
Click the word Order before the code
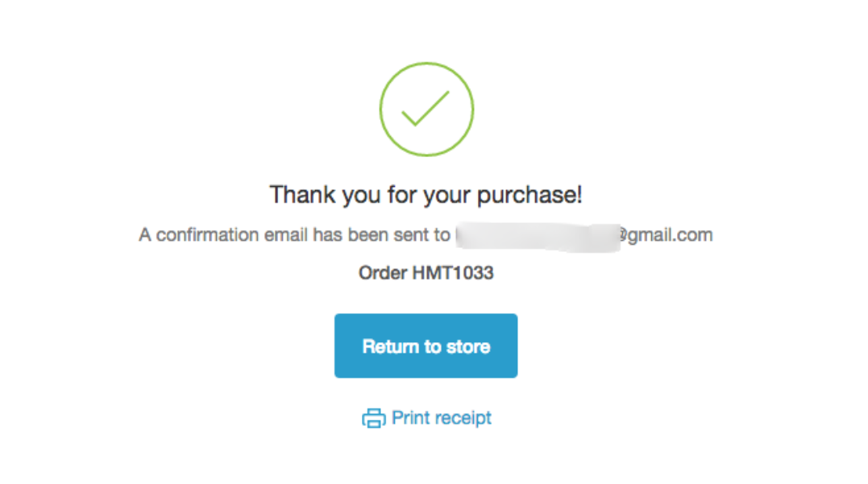[x=383, y=273]
